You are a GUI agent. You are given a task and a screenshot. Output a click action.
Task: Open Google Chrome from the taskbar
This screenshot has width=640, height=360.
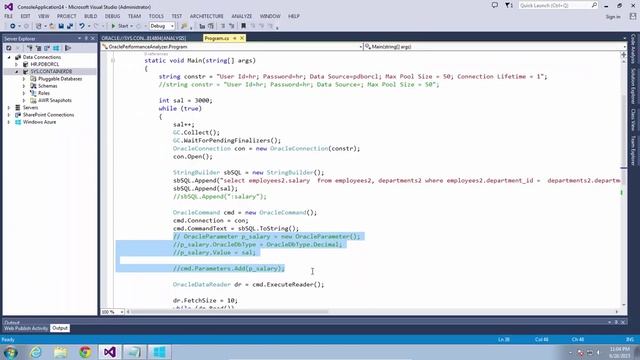[x=85, y=352]
